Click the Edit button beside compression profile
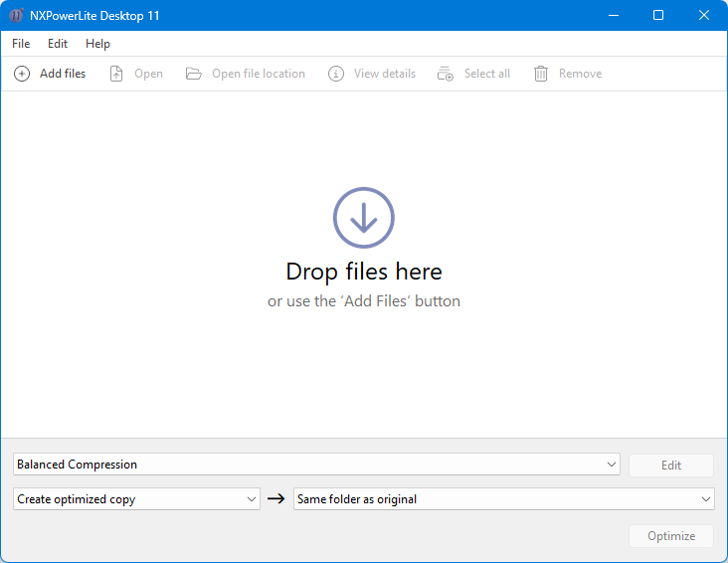Image resolution: width=728 pixels, height=563 pixels. (x=671, y=465)
